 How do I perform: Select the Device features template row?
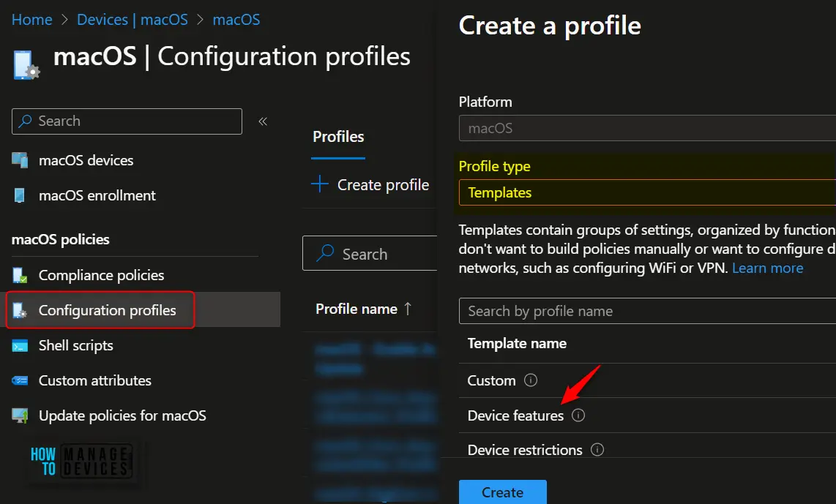[x=647, y=415]
